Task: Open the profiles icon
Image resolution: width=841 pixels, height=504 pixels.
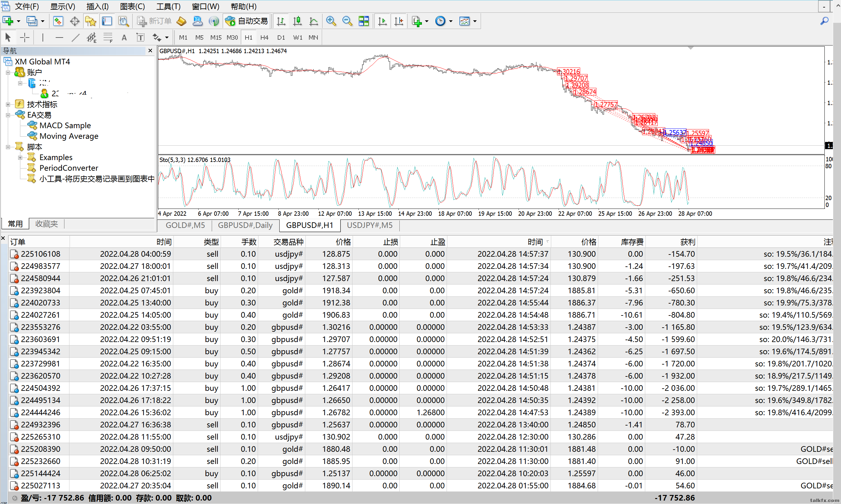Action: tap(32, 21)
